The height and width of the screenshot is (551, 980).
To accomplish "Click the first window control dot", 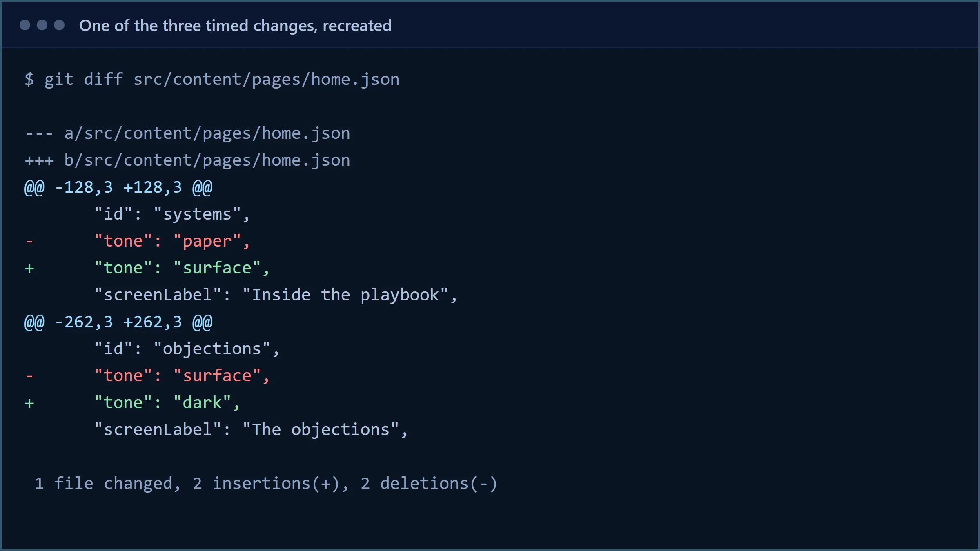I will click(25, 25).
